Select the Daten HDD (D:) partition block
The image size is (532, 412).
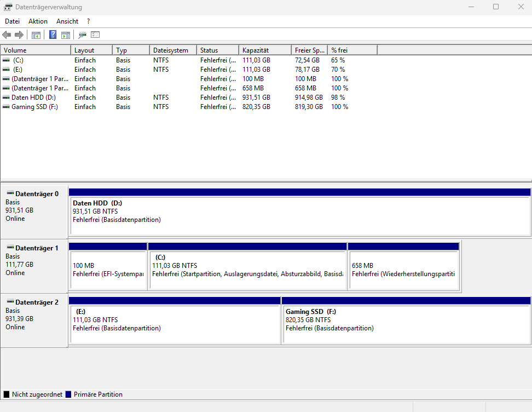(x=299, y=212)
